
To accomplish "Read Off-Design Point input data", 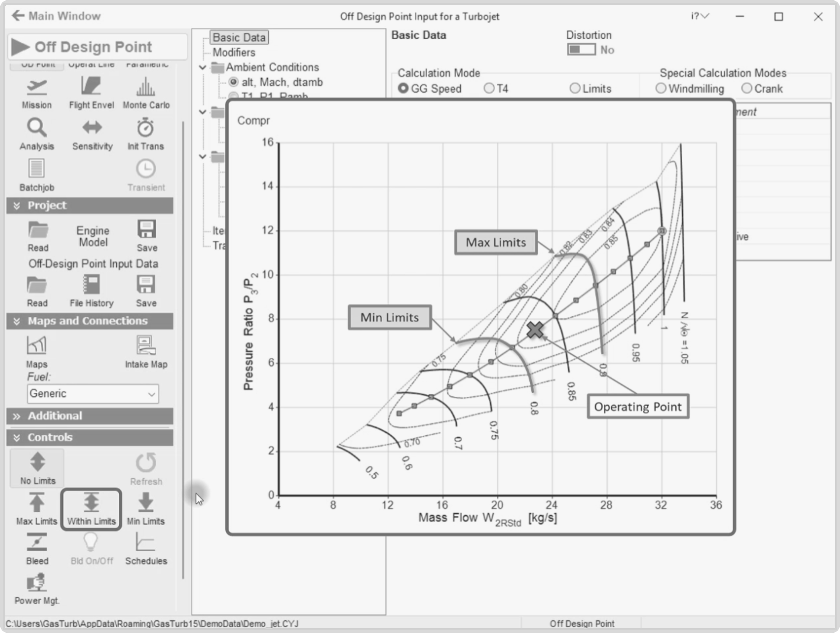I will 37,292.
